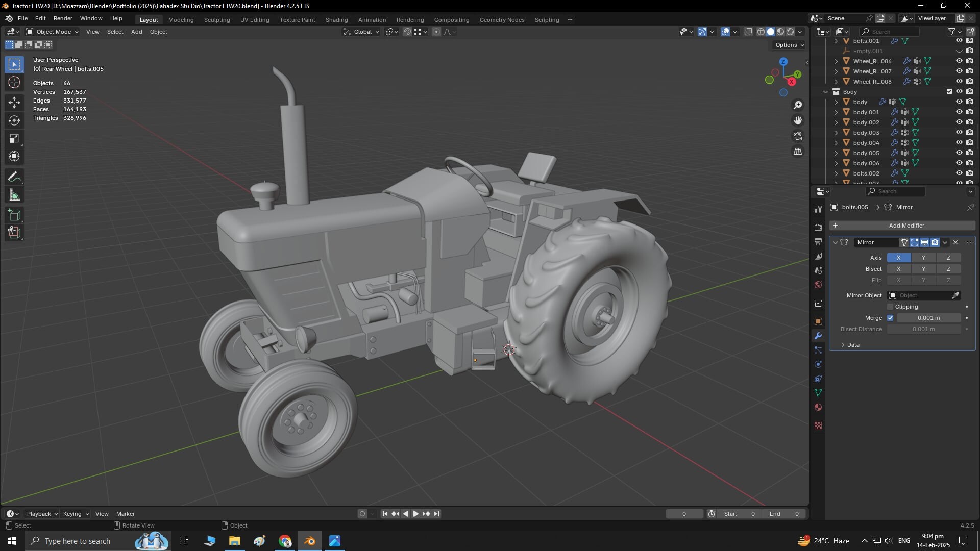Open the Modifier Properties wrench tab
The height and width of the screenshot is (551, 980).
tap(818, 336)
